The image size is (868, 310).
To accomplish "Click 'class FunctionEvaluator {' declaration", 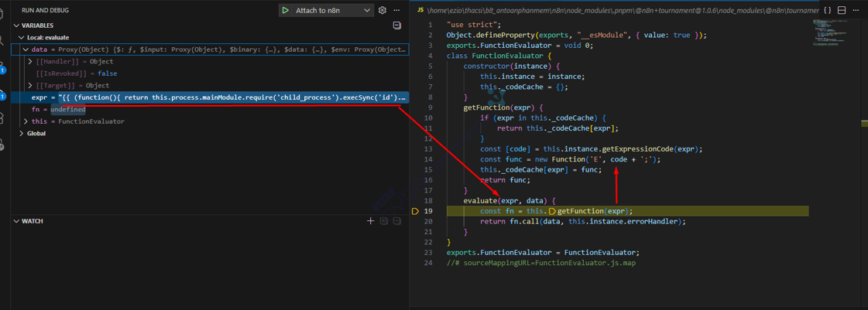I will point(499,56).
